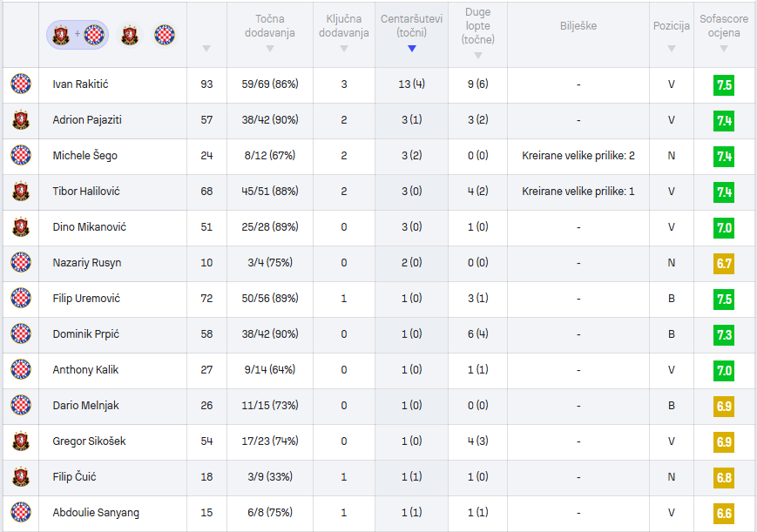Viewport: 757px width, 532px height.
Task: Sort by Sofascore ocjena arrow
Action: click(723, 49)
